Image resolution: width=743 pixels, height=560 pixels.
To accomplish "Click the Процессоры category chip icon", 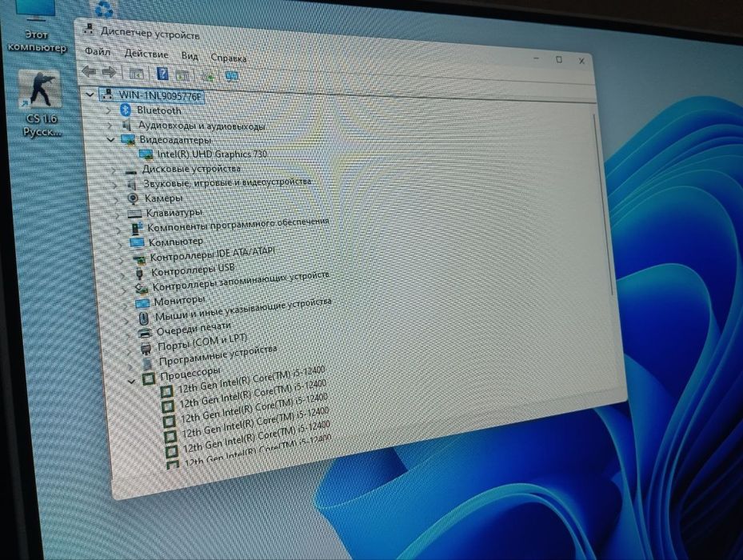I will pyautogui.click(x=149, y=378).
